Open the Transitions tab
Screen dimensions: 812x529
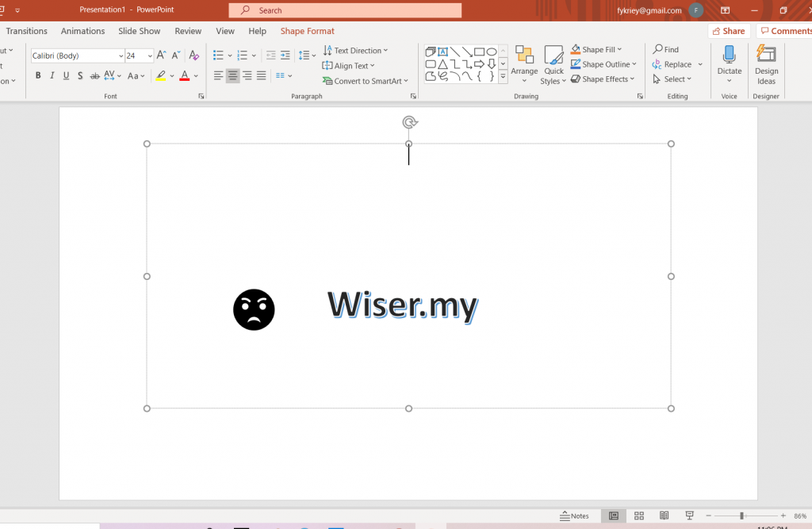click(26, 31)
